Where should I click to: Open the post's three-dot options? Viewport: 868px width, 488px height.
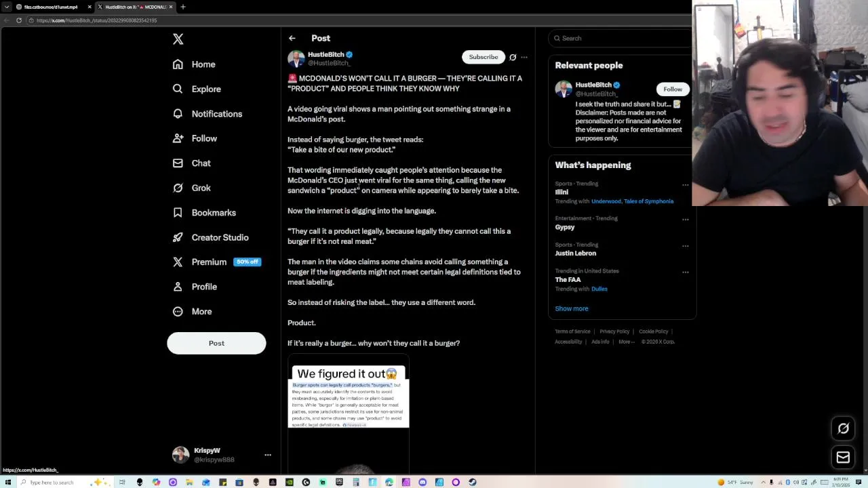click(524, 58)
